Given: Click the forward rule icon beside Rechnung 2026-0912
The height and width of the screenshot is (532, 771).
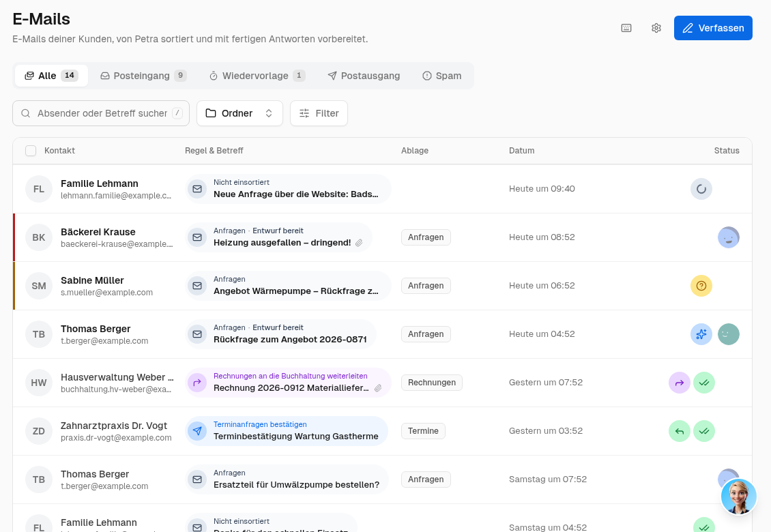Looking at the screenshot, I should pyautogui.click(x=197, y=383).
